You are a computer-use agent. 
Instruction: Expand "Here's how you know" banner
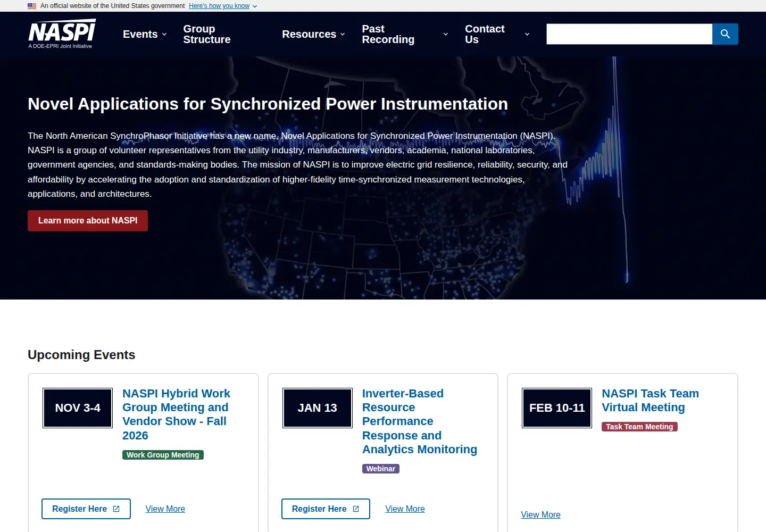[x=223, y=6]
